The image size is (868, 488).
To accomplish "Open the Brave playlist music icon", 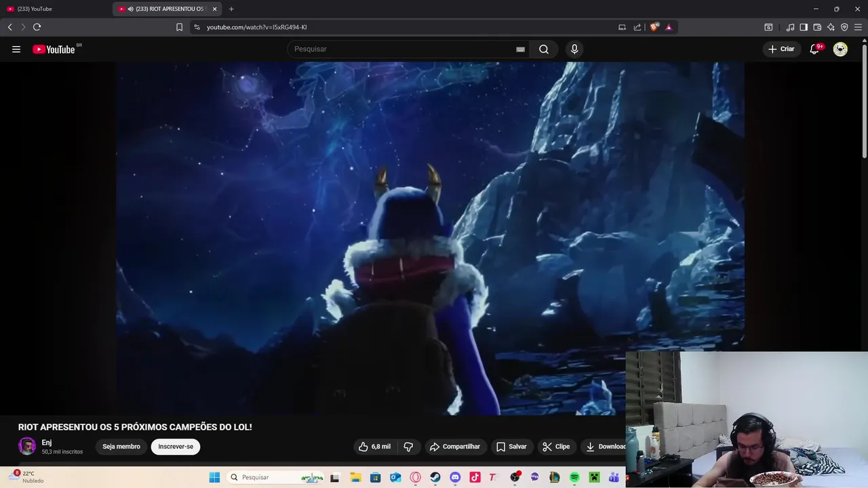I will tap(790, 27).
